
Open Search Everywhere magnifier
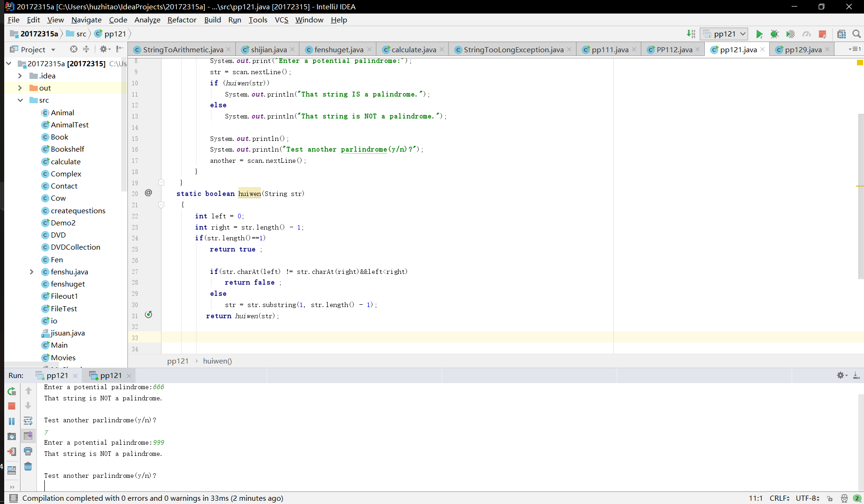pos(857,34)
